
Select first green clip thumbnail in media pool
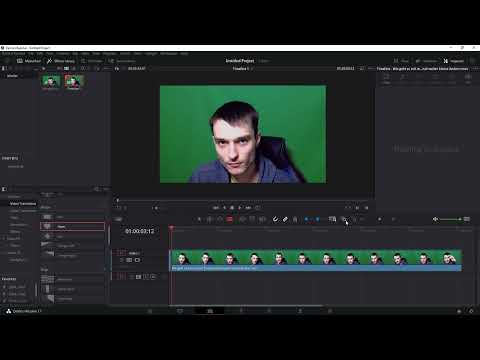tap(51, 82)
